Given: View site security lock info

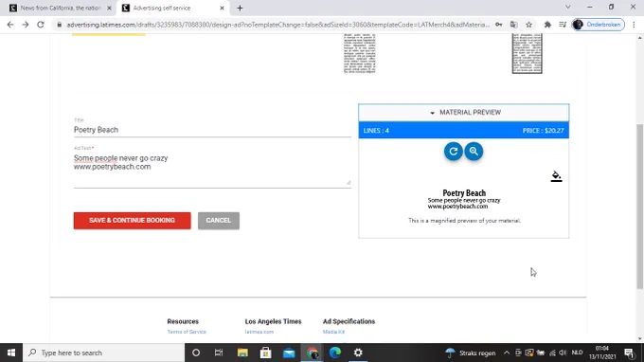Looking at the screenshot, I should (x=59, y=25).
